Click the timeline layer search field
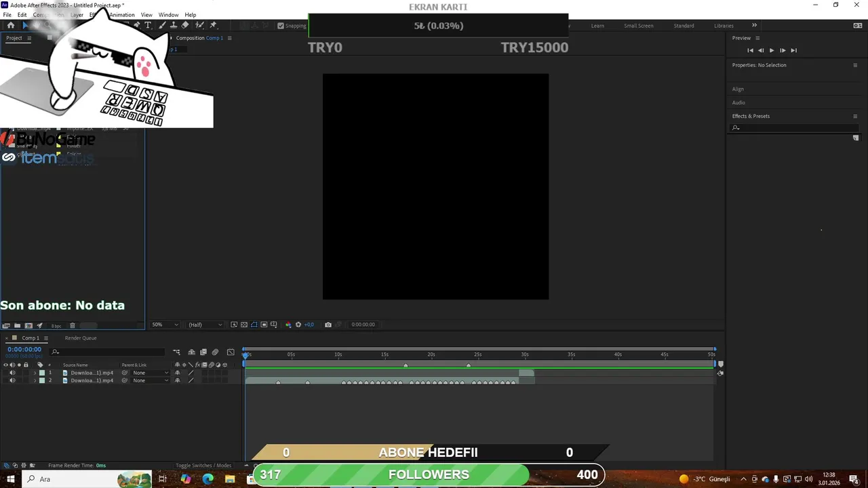This screenshot has height=488, width=868. [x=108, y=352]
